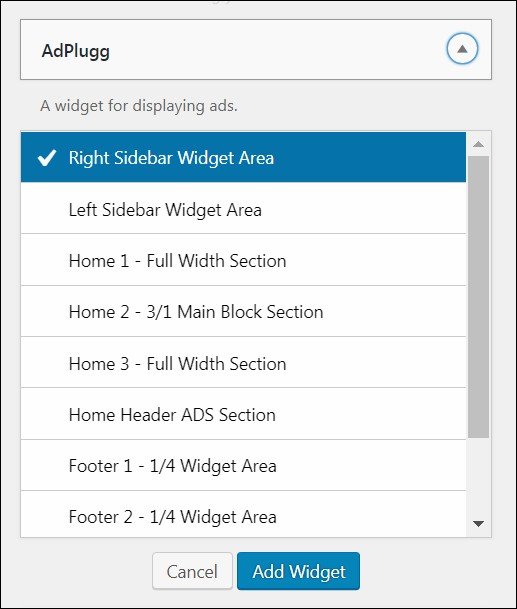
Task: Click the AdPlugg widget title
Action: pyautogui.click(x=76, y=51)
